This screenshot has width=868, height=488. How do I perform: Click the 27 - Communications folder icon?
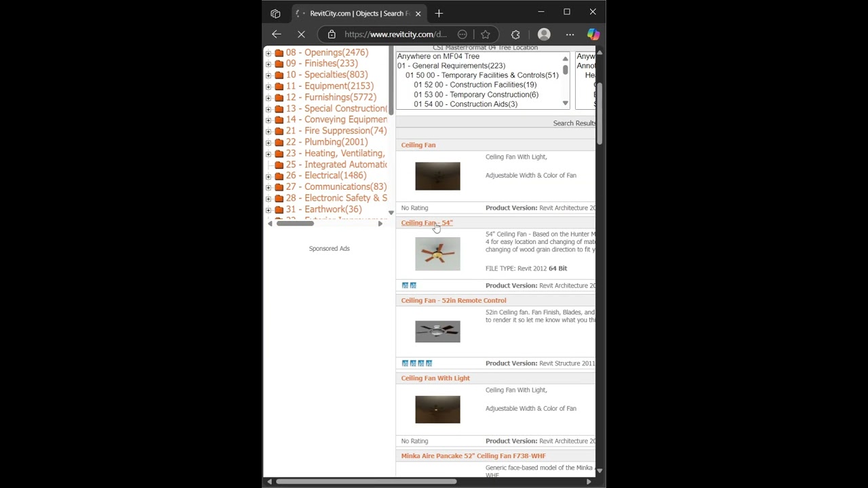click(279, 187)
